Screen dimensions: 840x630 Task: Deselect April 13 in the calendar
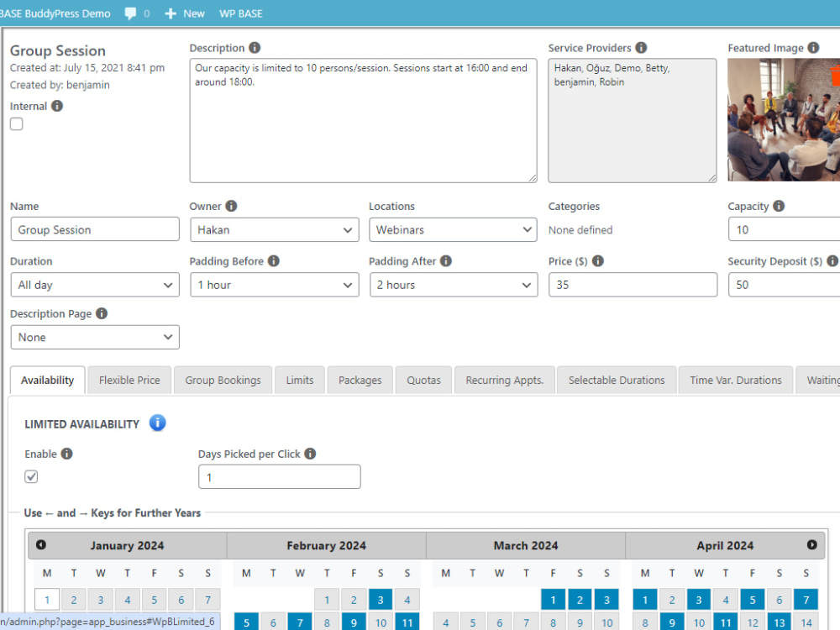779,622
